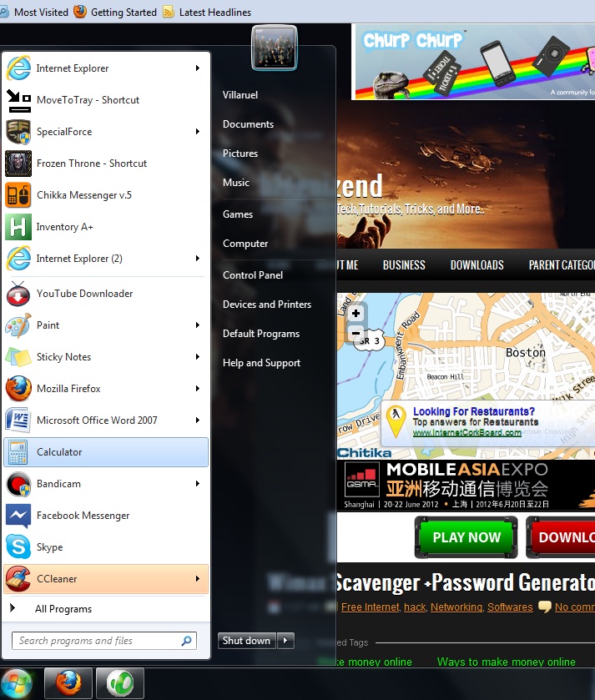The image size is (595, 700).
Task: Expand Word 2007 recent documents arrow
Action: (198, 421)
